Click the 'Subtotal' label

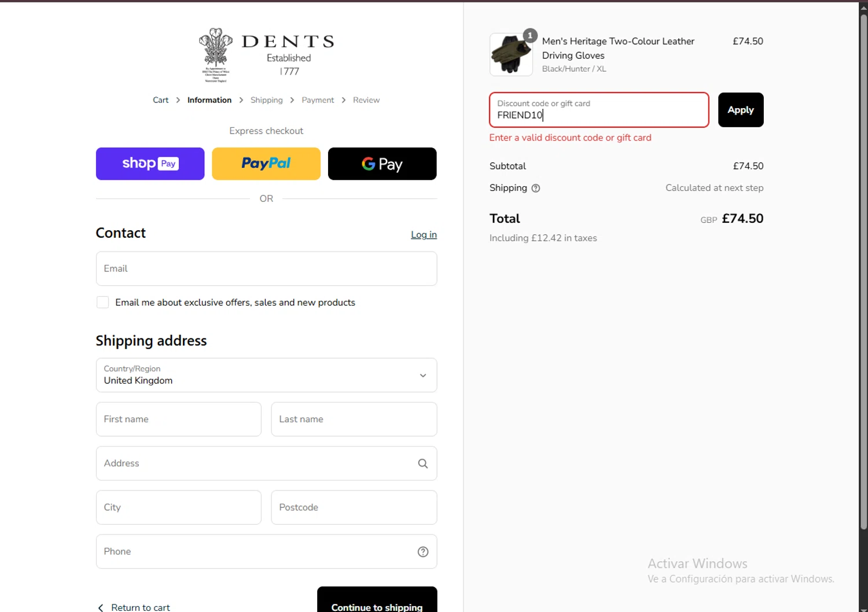pos(507,166)
